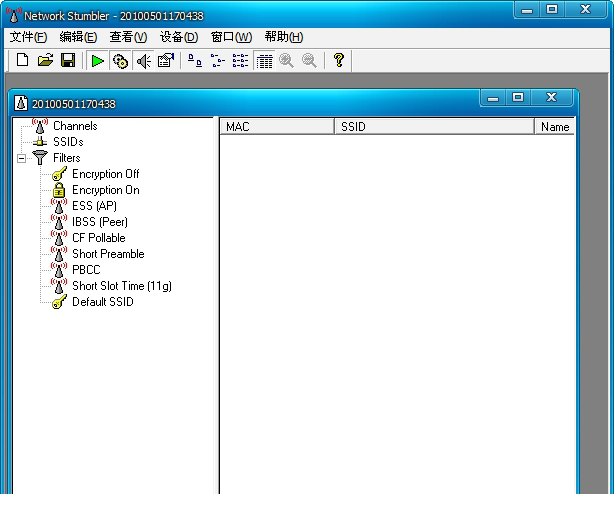The height and width of the screenshot is (513, 614).
Task: Click the antenna icon beside PBCC
Action: [59, 270]
